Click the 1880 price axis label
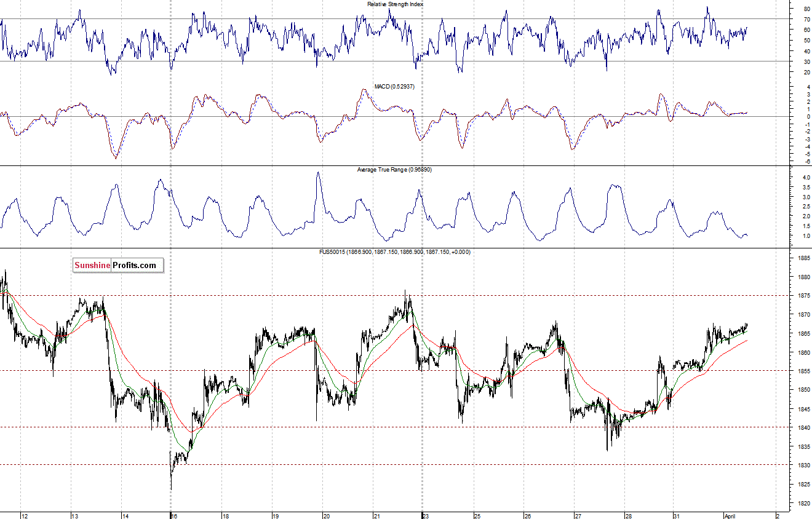The height and width of the screenshot is (519, 812). coord(804,277)
